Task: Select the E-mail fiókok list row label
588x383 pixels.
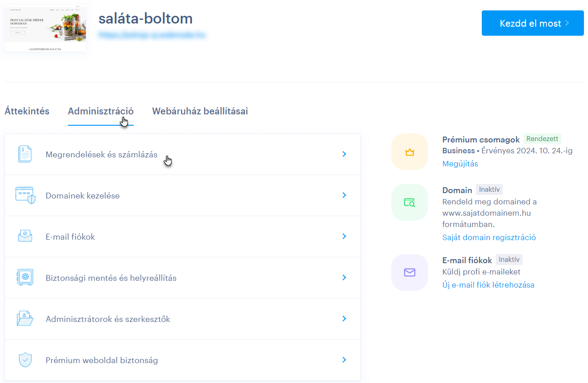Action: point(70,237)
